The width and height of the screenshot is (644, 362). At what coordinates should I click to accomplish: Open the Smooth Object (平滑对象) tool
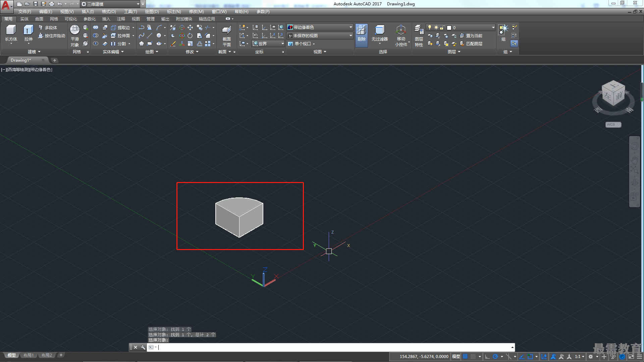pyautogui.click(x=75, y=36)
